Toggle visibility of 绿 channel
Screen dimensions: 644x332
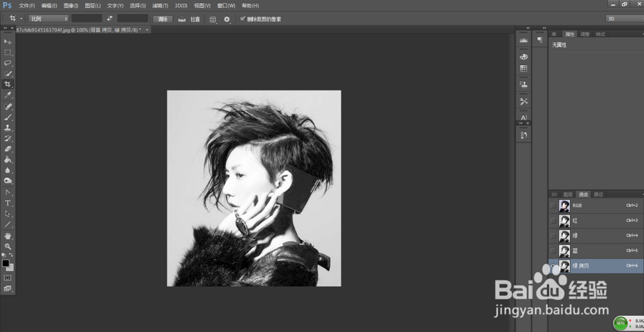pos(553,236)
